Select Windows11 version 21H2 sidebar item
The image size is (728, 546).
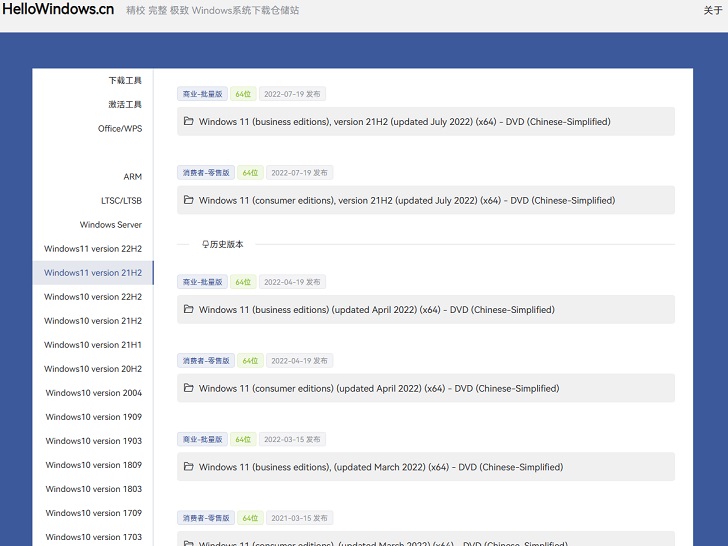pyautogui.click(x=93, y=273)
